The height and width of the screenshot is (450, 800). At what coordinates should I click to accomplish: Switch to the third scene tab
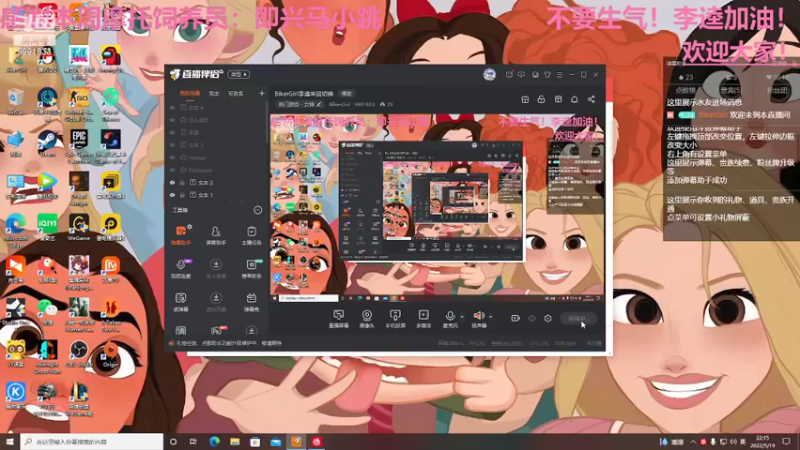tap(235, 93)
